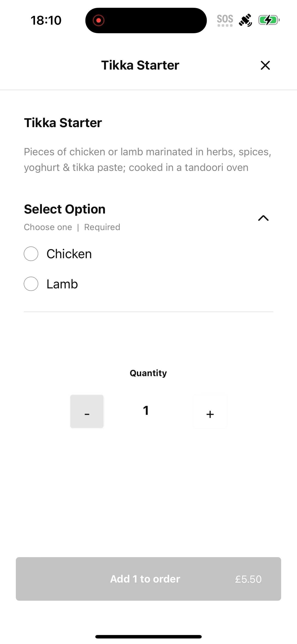The height and width of the screenshot is (644, 297).
Task: Collapse the Select Option section chevron
Action: coord(263,218)
